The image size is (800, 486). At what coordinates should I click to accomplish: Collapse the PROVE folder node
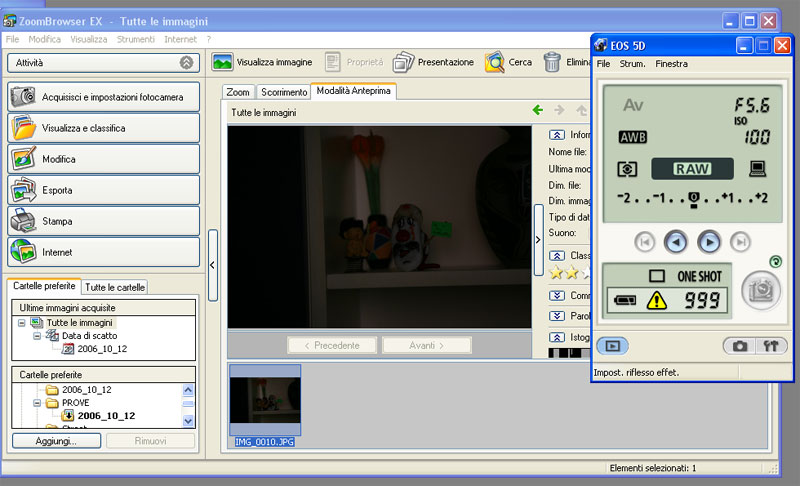pyautogui.click(x=37, y=403)
